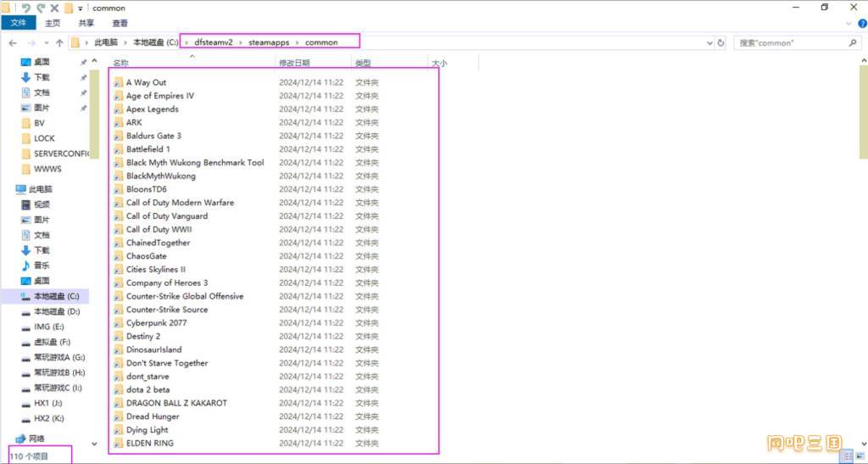868x464 pixels.
Task: Click the navigation pane scroll-up arrow
Action: (94, 61)
